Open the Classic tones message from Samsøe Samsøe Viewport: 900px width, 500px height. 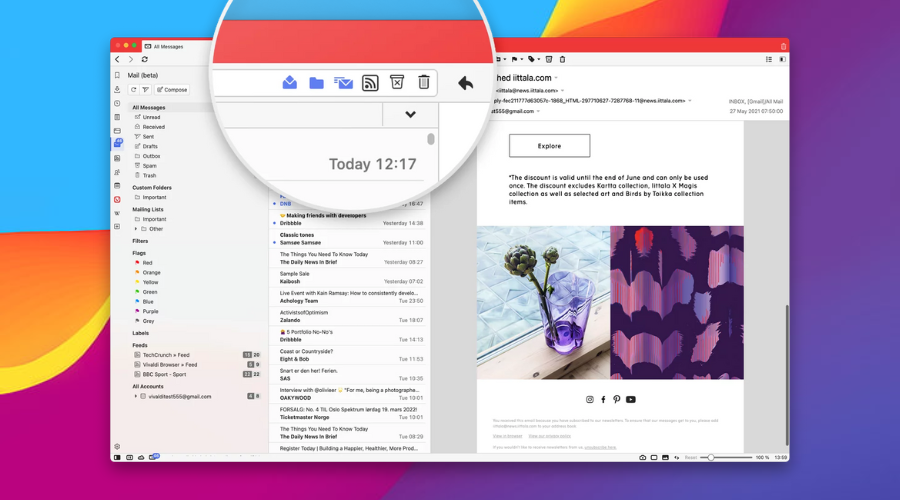[349, 239]
